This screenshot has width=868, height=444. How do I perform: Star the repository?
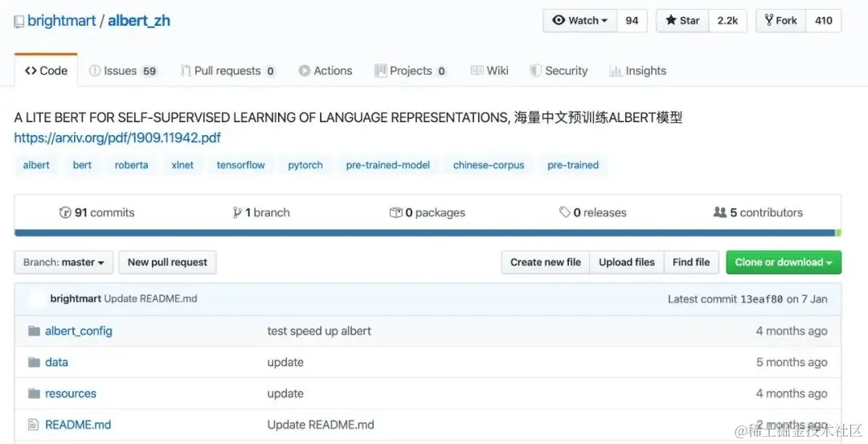pyautogui.click(x=682, y=20)
